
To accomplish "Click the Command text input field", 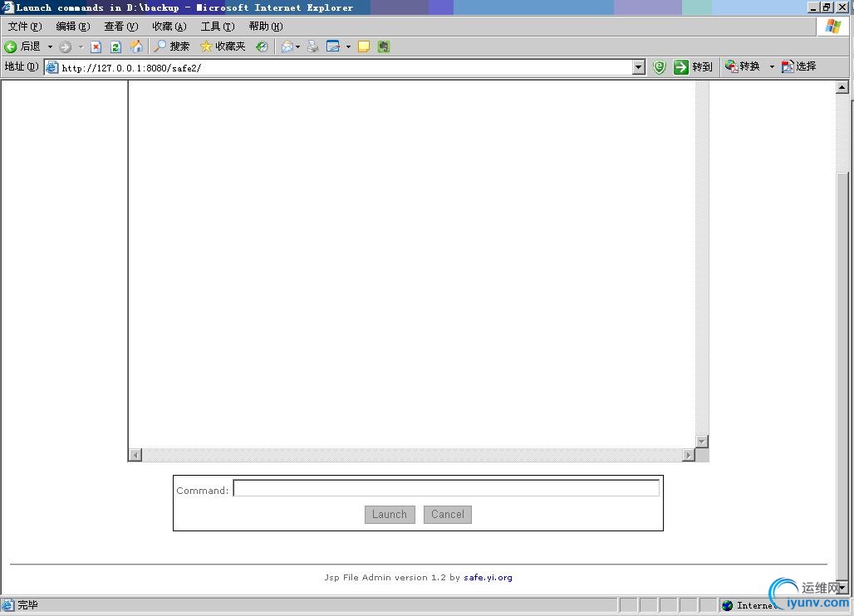I will pyautogui.click(x=446, y=488).
